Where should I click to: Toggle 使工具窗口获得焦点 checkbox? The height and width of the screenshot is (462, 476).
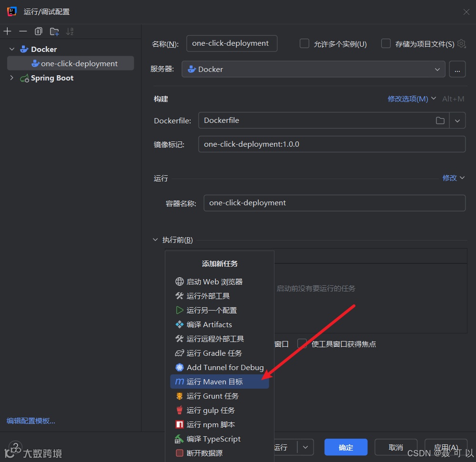click(x=302, y=343)
